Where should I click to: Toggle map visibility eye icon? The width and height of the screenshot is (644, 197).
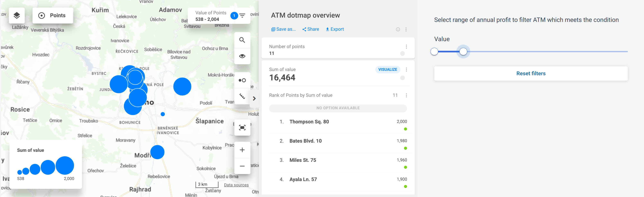(x=242, y=56)
